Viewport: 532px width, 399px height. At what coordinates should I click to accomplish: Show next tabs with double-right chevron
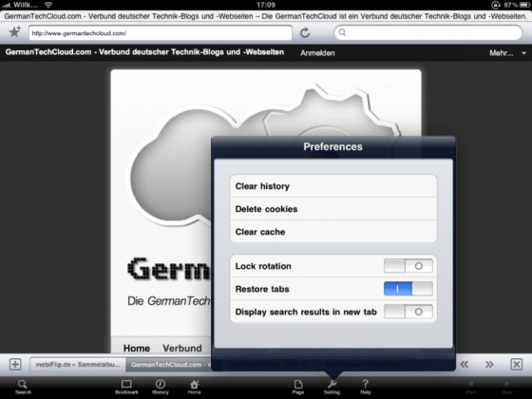pyautogui.click(x=489, y=365)
